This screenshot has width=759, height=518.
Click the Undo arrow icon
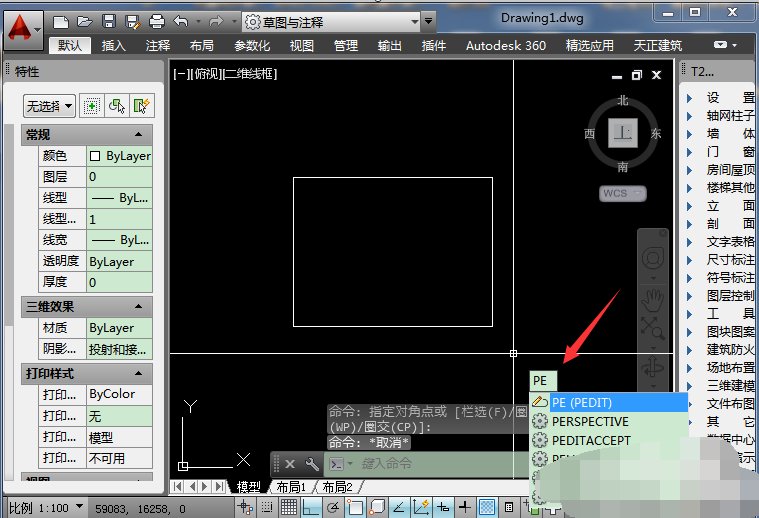[181, 21]
